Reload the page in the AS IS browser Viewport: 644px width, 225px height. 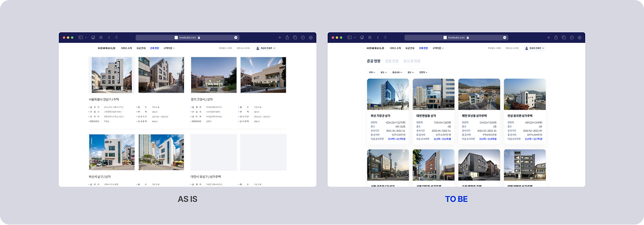click(x=116, y=37)
